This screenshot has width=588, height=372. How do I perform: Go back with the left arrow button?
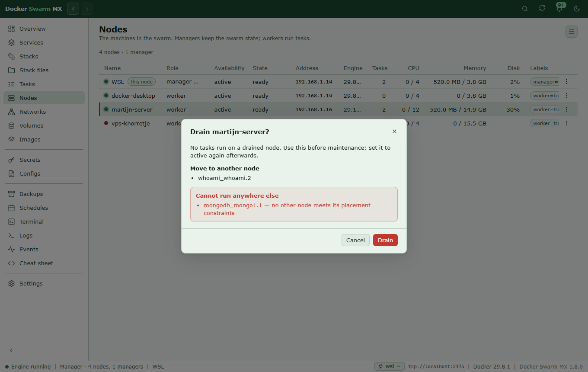pos(73,9)
